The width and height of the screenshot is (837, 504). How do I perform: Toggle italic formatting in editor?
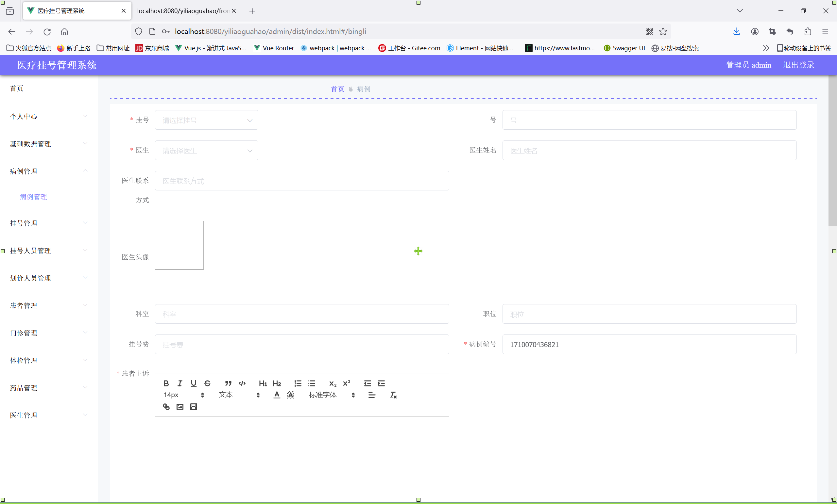click(180, 383)
